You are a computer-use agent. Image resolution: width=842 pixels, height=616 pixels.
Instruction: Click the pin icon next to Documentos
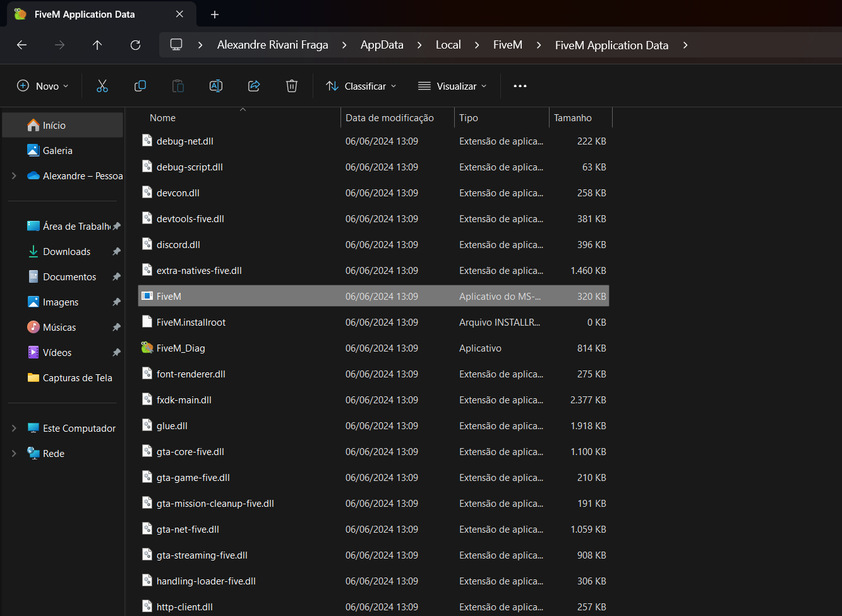[x=116, y=277]
